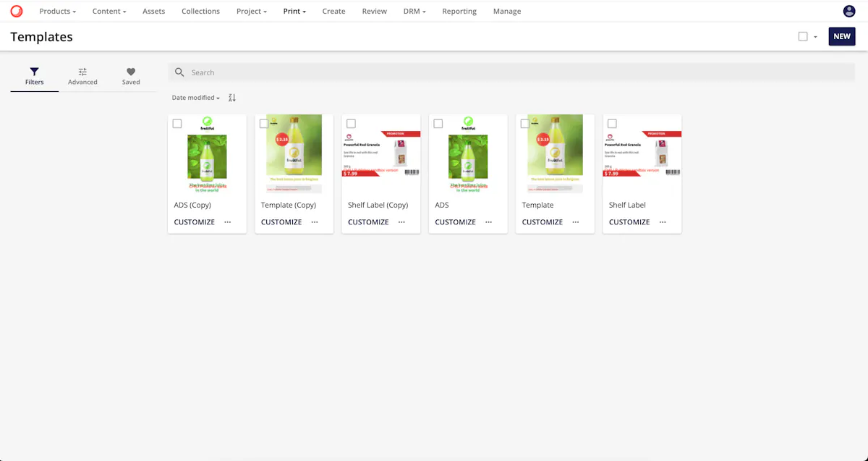Check the ADS card checkbox
Screen dimensions: 868x461
[x=438, y=124]
